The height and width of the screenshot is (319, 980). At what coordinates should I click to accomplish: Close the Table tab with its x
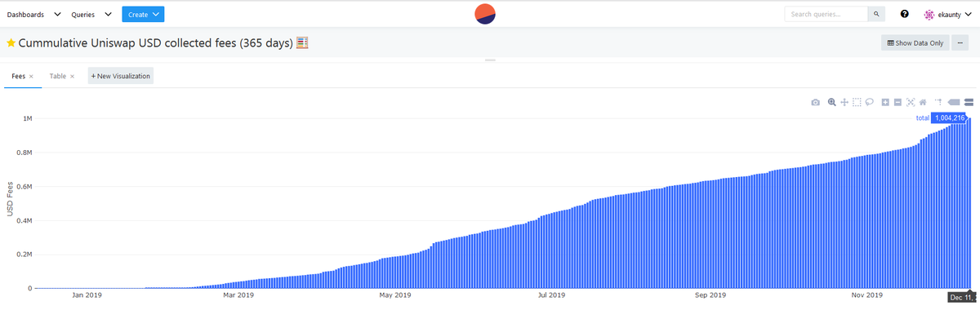[72, 76]
